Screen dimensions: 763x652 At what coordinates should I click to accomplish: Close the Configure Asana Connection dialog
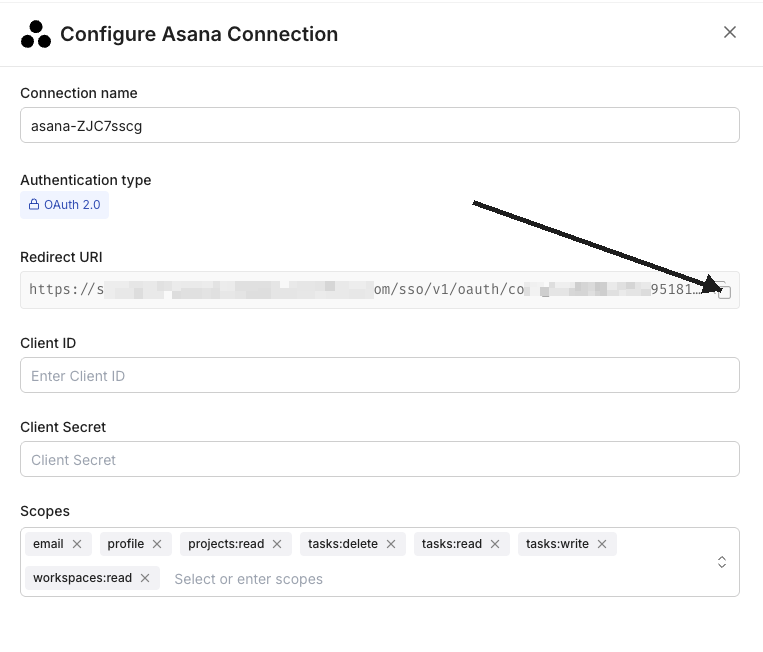pyautogui.click(x=730, y=32)
